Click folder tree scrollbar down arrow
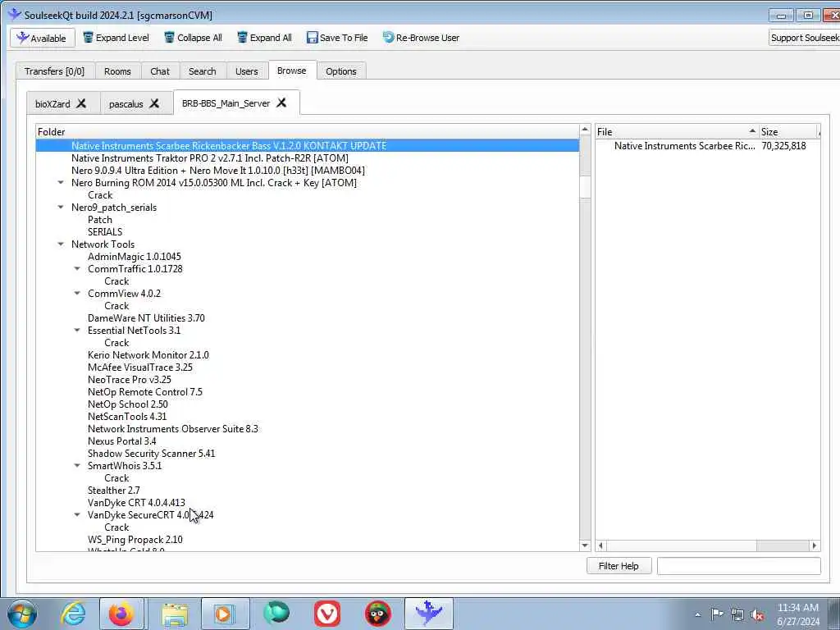Screen dimensions: 840x630 (585, 546)
